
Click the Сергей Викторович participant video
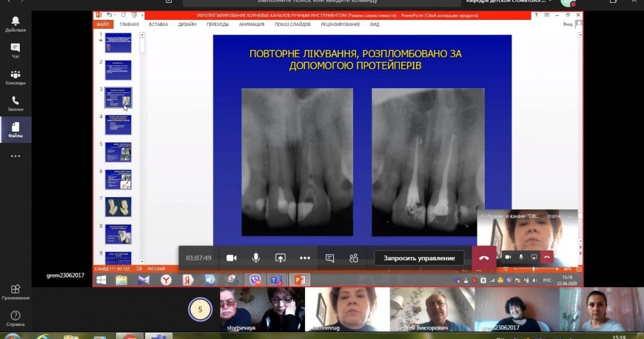click(432, 309)
